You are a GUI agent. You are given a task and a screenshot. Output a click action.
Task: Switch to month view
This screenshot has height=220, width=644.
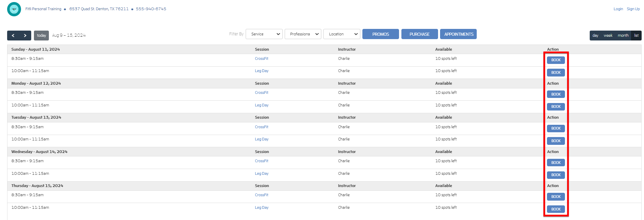click(x=623, y=35)
